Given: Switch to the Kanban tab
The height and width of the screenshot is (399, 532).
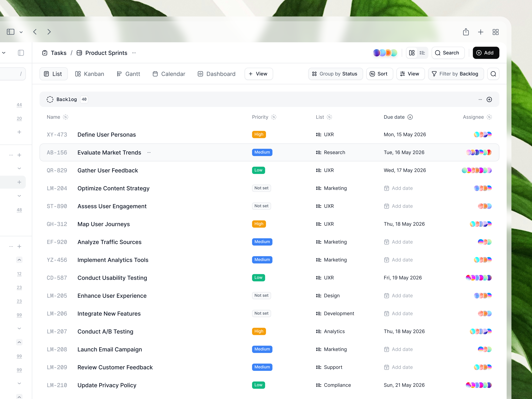Looking at the screenshot, I should click(x=90, y=74).
